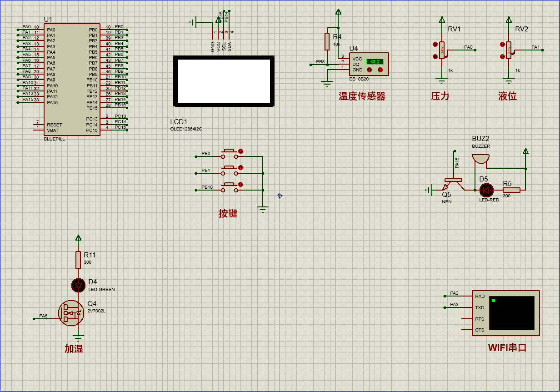The height and width of the screenshot is (392, 560).
Task: Select power arrow terminal above RV2
Action: tap(509, 20)
